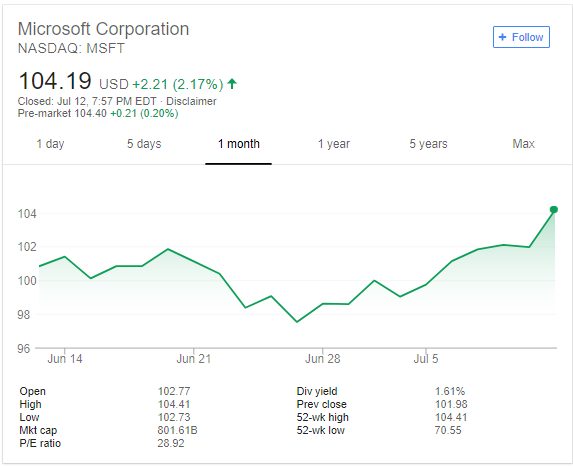Click the 96 y-axis label

pyautogui.click(x=24, y=348)
